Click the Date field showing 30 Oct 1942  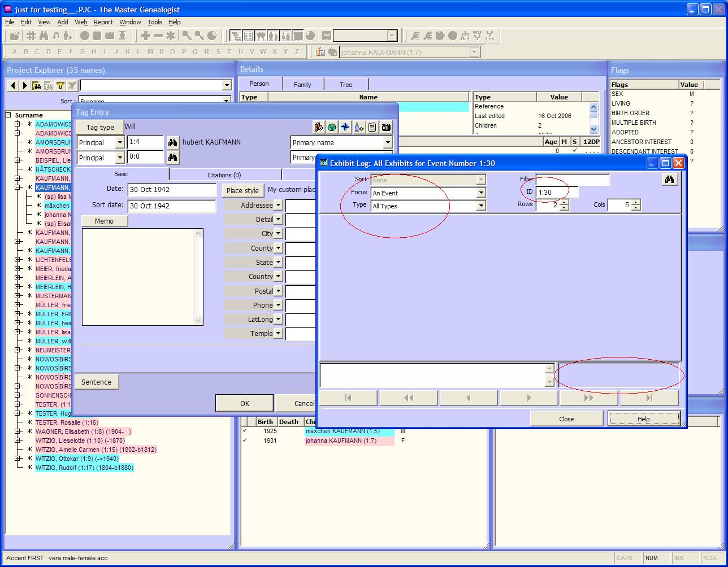(172, 190)
